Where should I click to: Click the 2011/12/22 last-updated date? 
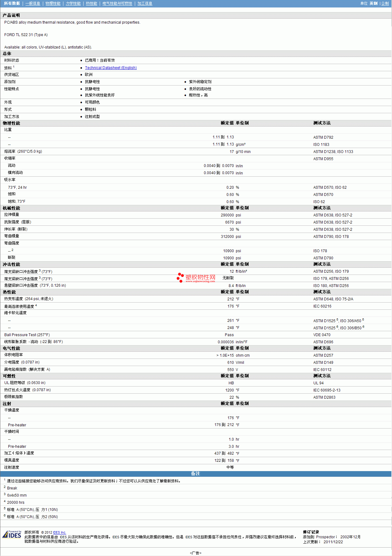coord(333,542)
